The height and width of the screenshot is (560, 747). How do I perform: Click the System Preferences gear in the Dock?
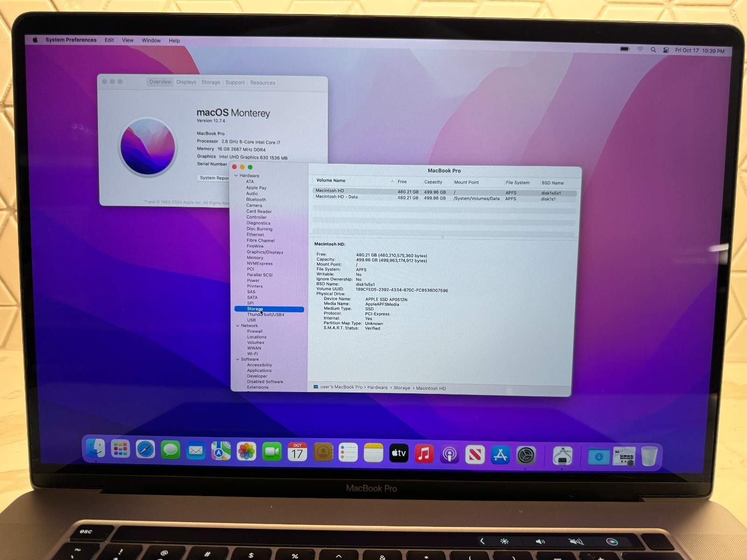coord(526,455)
